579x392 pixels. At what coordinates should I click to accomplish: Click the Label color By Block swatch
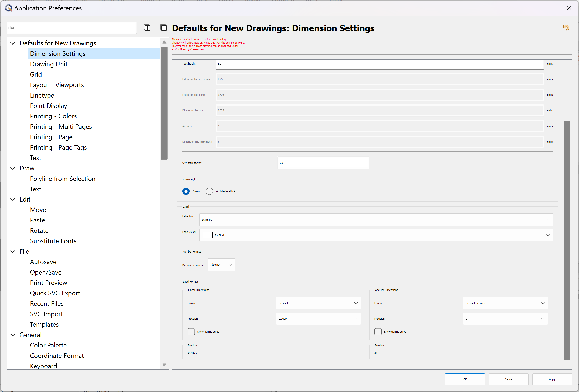(208, 235)
